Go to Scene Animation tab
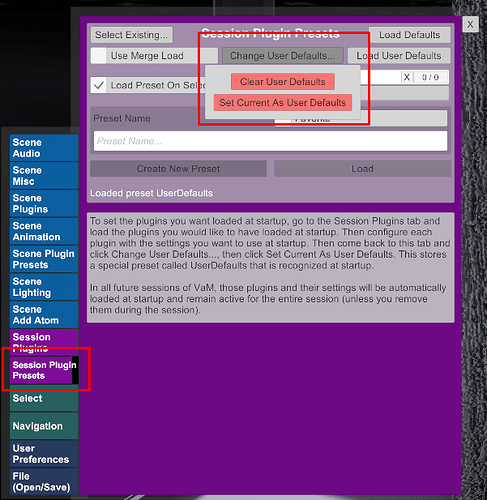 coord(44,231)
